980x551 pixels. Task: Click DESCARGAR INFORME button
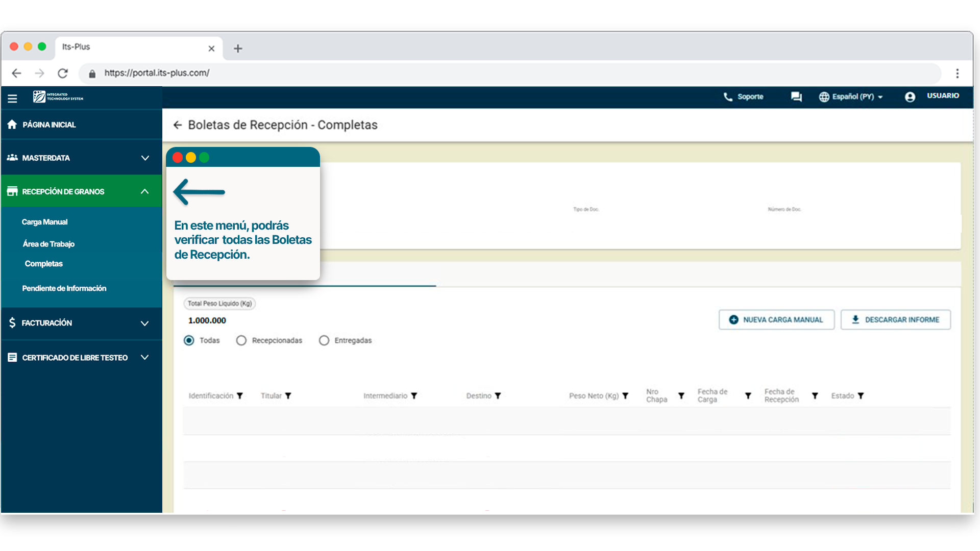[895, 320]
